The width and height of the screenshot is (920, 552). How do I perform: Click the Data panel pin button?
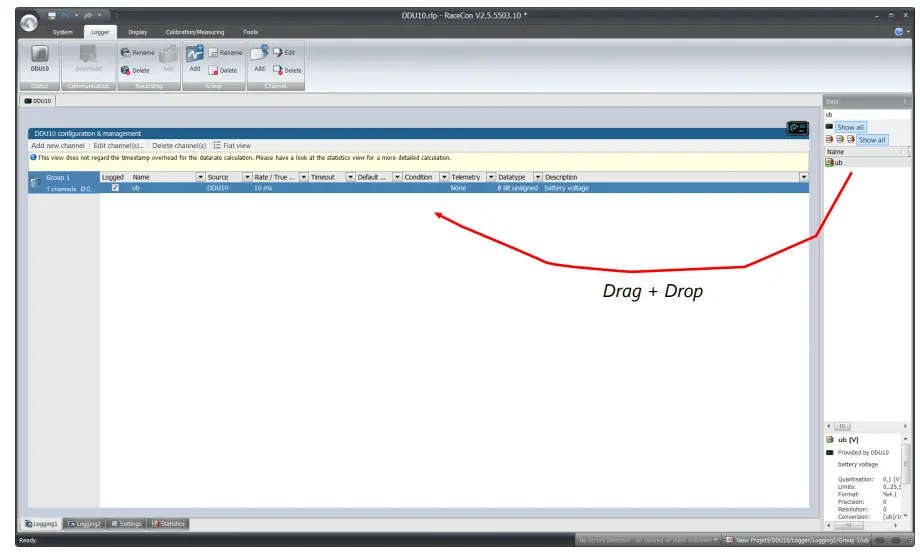coord(905,101)
